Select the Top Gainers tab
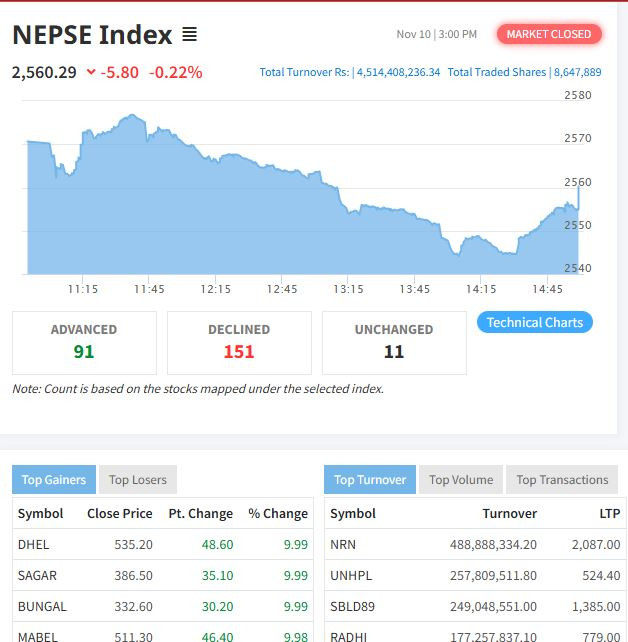The height and width of the screenshot is (642, 628). point(54,480)
